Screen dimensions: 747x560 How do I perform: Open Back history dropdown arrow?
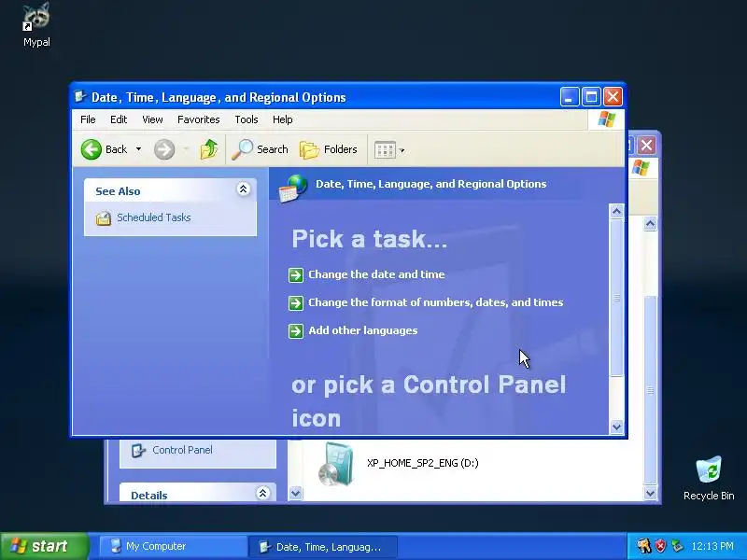pos(138,149)
